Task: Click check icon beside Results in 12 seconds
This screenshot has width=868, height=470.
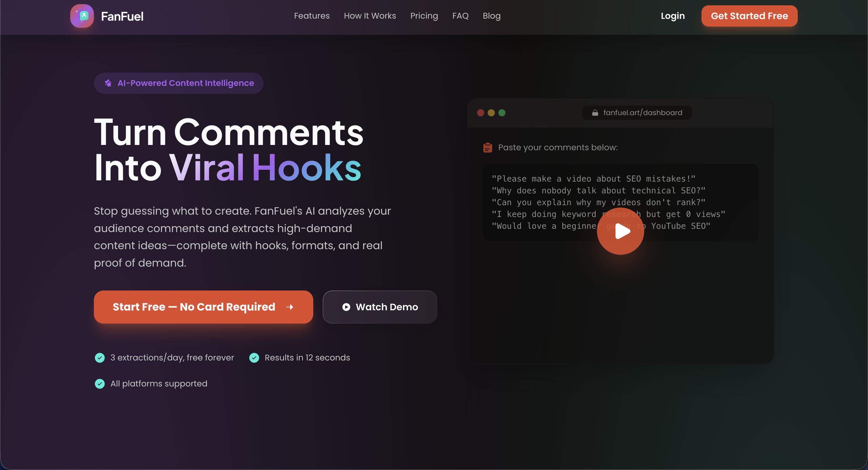Action: [254, 358]
